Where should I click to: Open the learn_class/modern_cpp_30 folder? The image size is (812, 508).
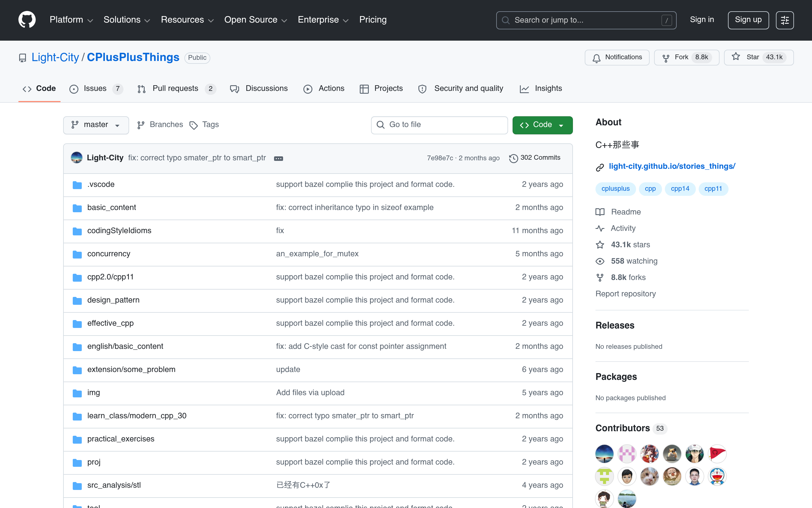coord(136,416)
